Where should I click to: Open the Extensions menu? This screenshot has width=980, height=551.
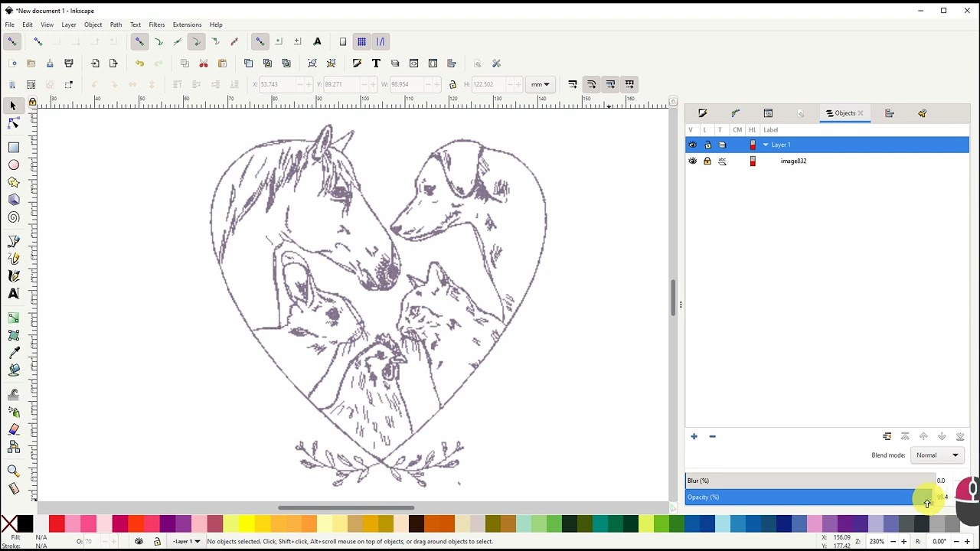click(187, 24)
